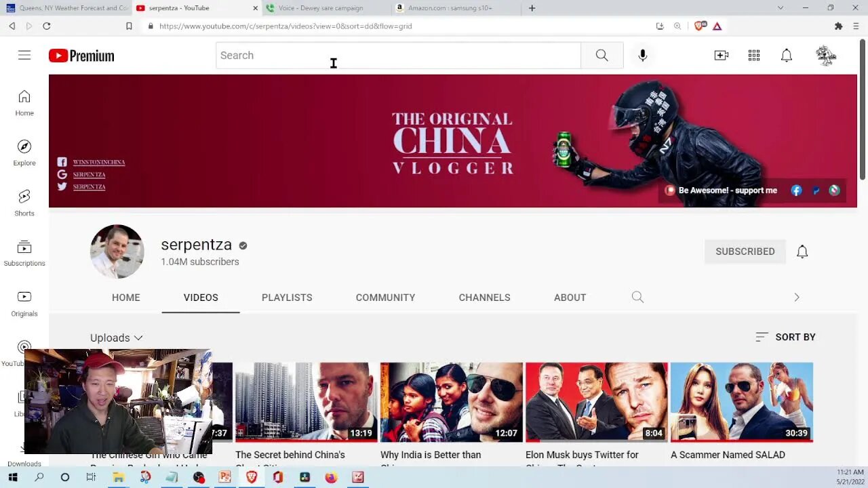Open File Explorer from the taskbar
Image resolution: width=868 pixels, height=488 pixels.
pos(118,477)
